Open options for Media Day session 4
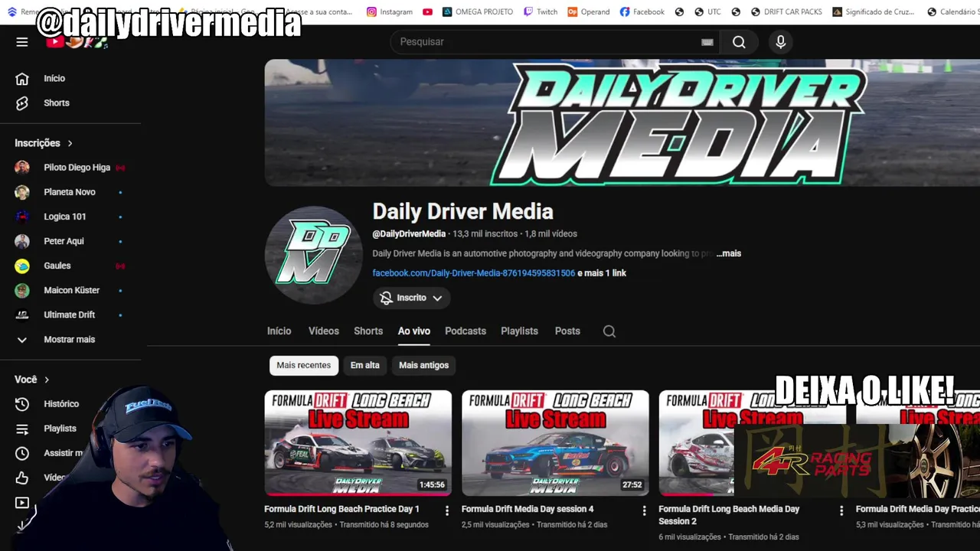Viewport: 980px width, 551px height. coord(644,510)
